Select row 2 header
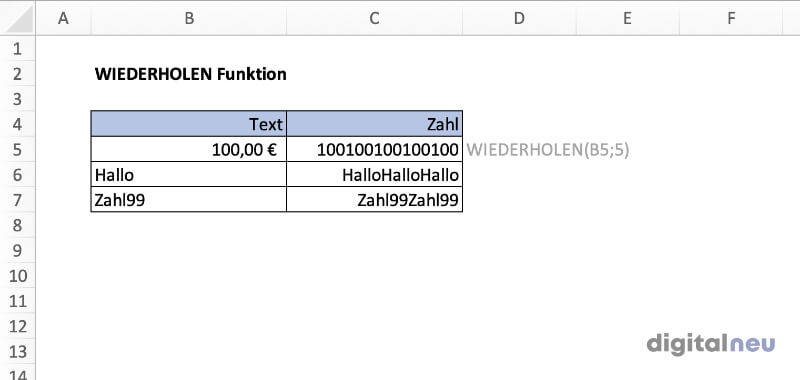 pyautogui.click(x=18, y=74)
